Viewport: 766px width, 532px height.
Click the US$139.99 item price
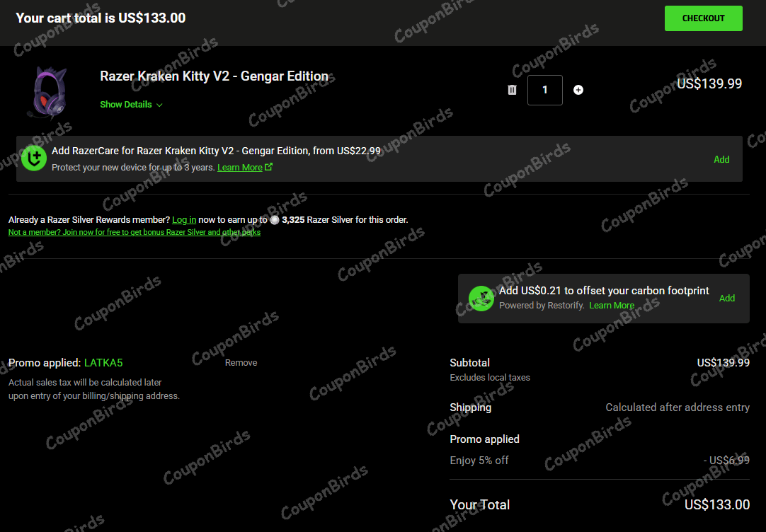click(709, 83)
